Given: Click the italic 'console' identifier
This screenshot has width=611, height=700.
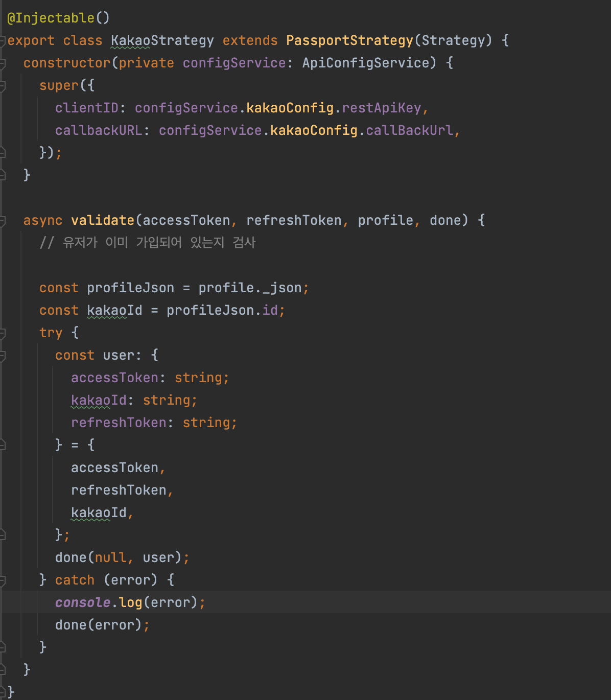Looking at the screenshot, I should click(83, 602).
